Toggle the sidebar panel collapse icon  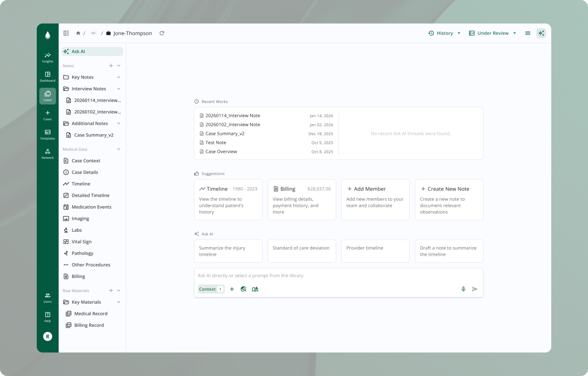[66, 33]
